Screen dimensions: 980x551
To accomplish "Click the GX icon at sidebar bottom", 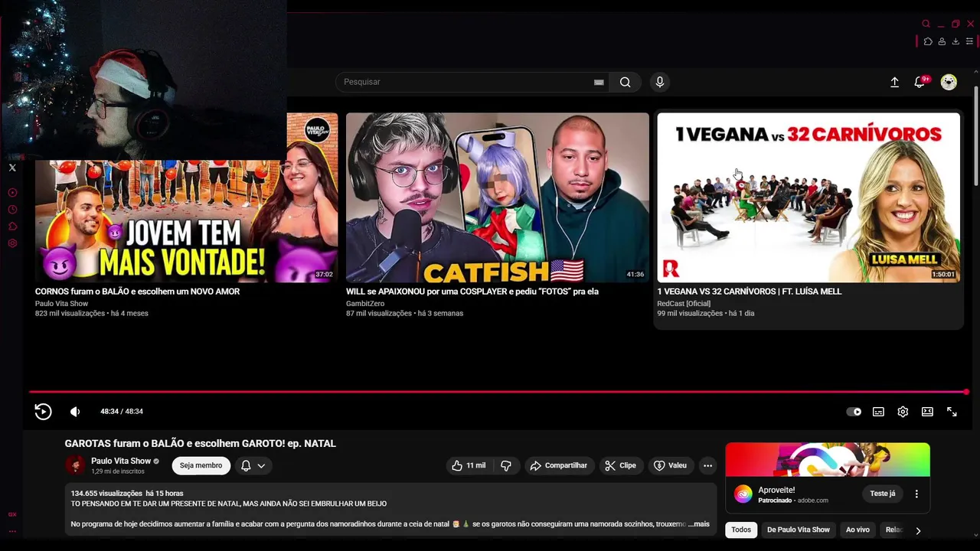I will [x=12, y=514].
